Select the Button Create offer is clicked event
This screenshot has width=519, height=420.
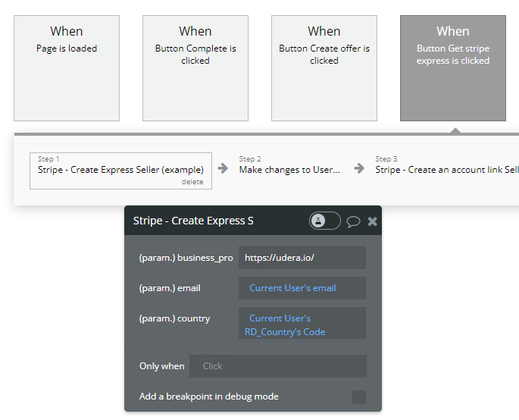click(324, 68)
